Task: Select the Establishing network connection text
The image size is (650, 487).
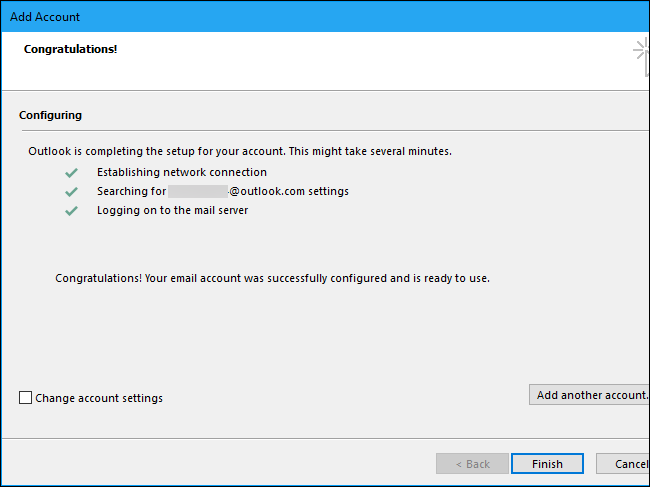Action: [182, 172]
